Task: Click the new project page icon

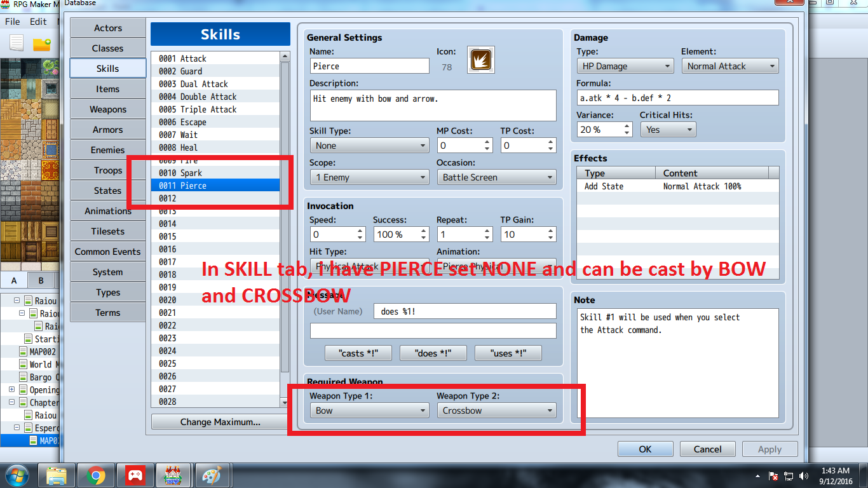Action: click(17, 43)
